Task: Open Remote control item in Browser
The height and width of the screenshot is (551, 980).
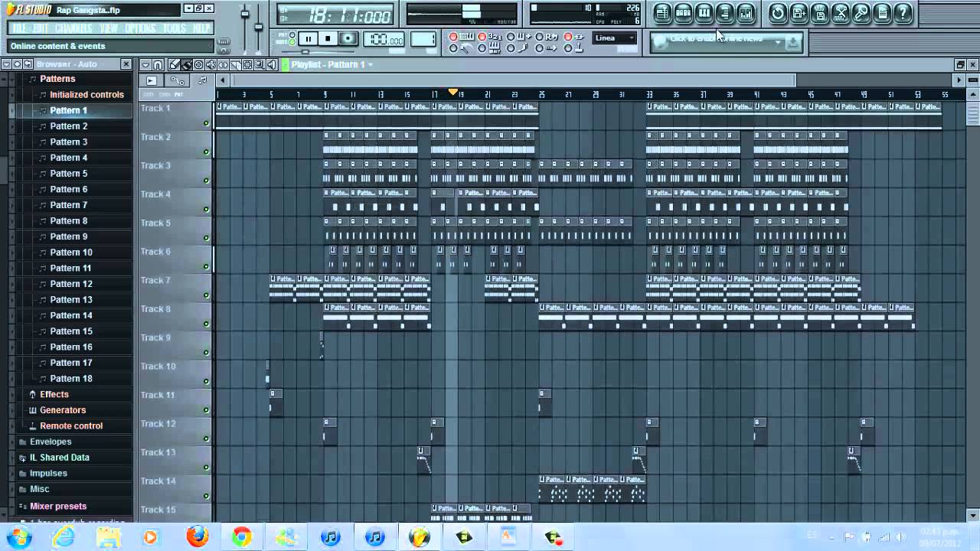Action: pos(71,426)
